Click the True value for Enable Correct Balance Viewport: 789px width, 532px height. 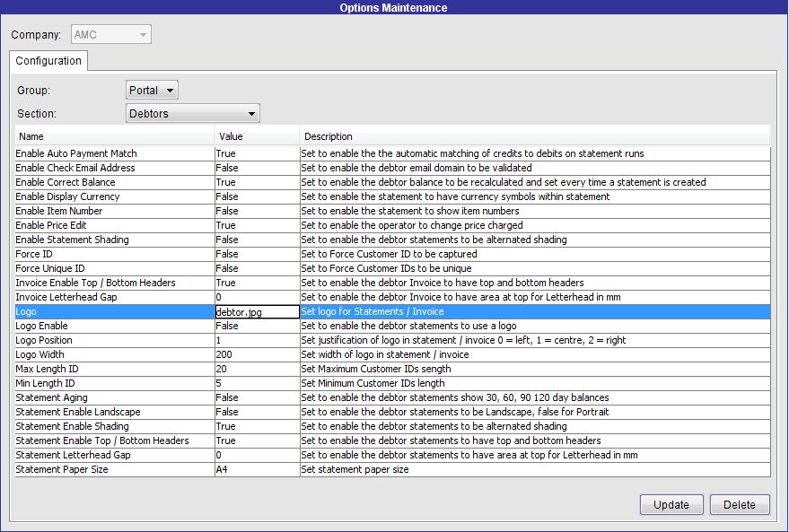coord(225,182)
